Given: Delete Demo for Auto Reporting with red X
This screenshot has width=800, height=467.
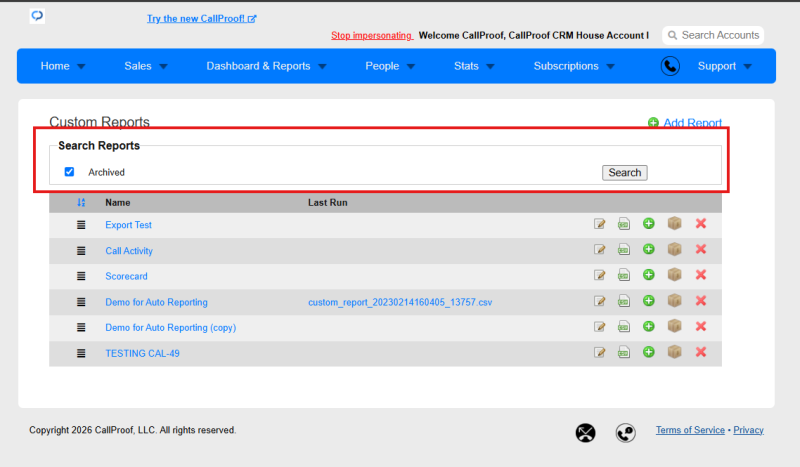Looking at the screenshot, I should [701, 301].
